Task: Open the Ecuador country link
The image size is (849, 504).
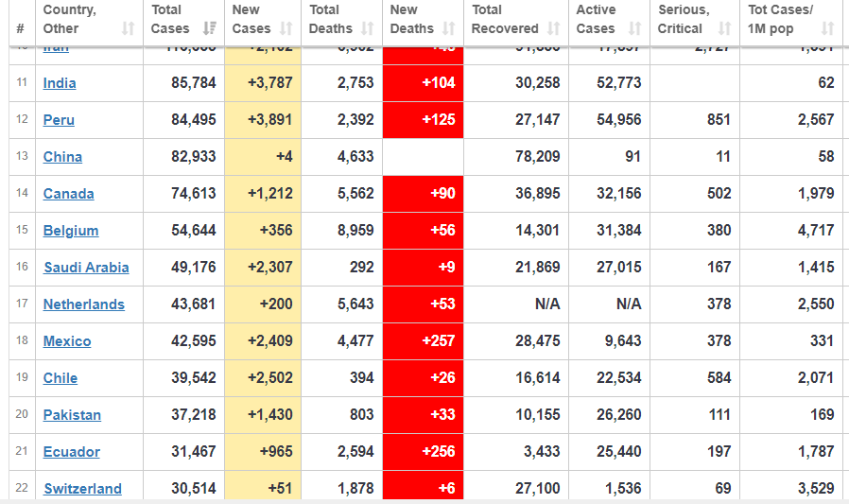Action: [72, 451]
